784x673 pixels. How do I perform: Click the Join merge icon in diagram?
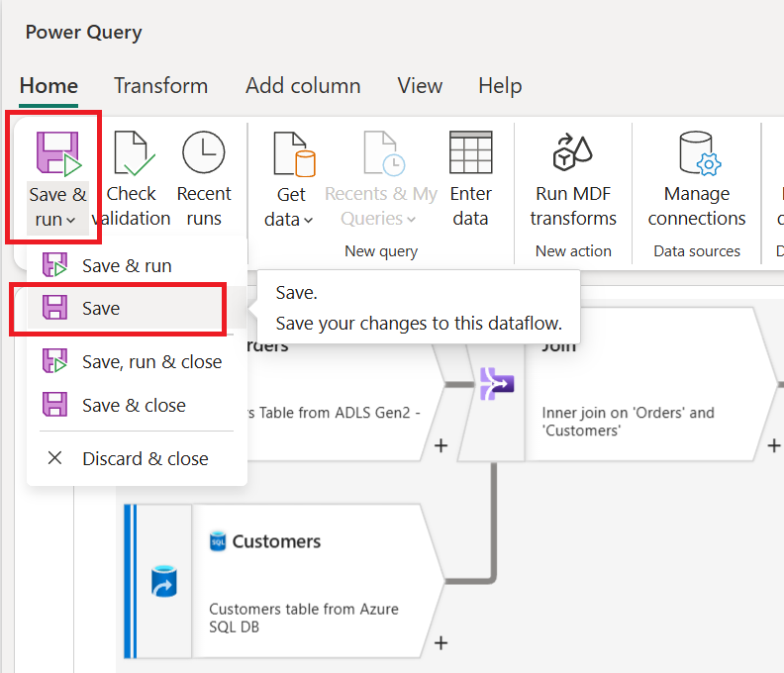click(x=497, y=384)
